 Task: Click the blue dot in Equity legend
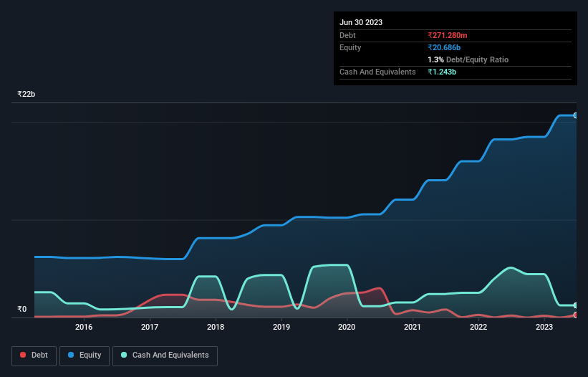[x=71, y=355]
